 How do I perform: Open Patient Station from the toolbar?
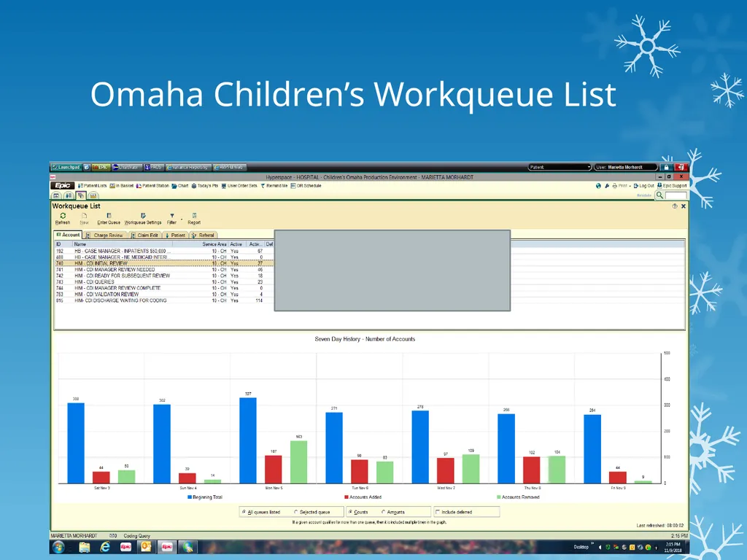152,186
